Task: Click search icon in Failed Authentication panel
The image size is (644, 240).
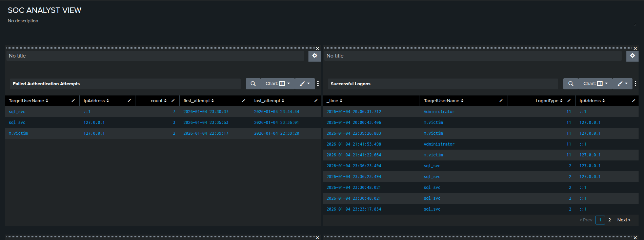Action: (x=253, y=84)
